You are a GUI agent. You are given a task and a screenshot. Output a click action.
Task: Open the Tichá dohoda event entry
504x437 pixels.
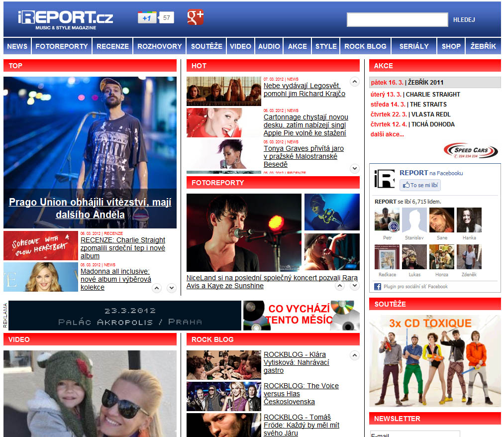tap(412, 124)
